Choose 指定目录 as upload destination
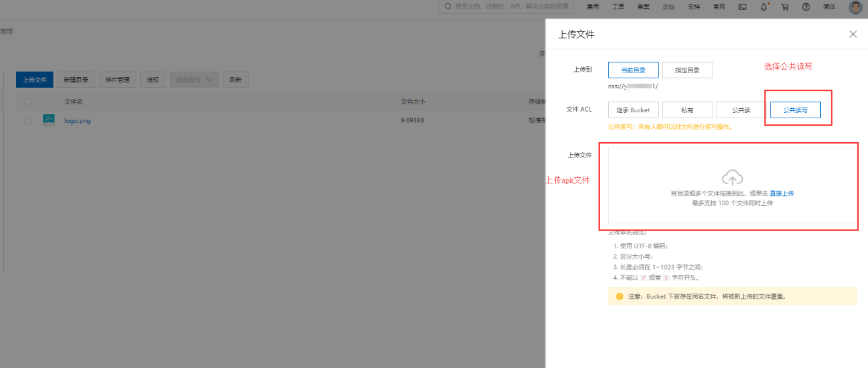This screenshot has height=368, width=868. coord(687,70)
